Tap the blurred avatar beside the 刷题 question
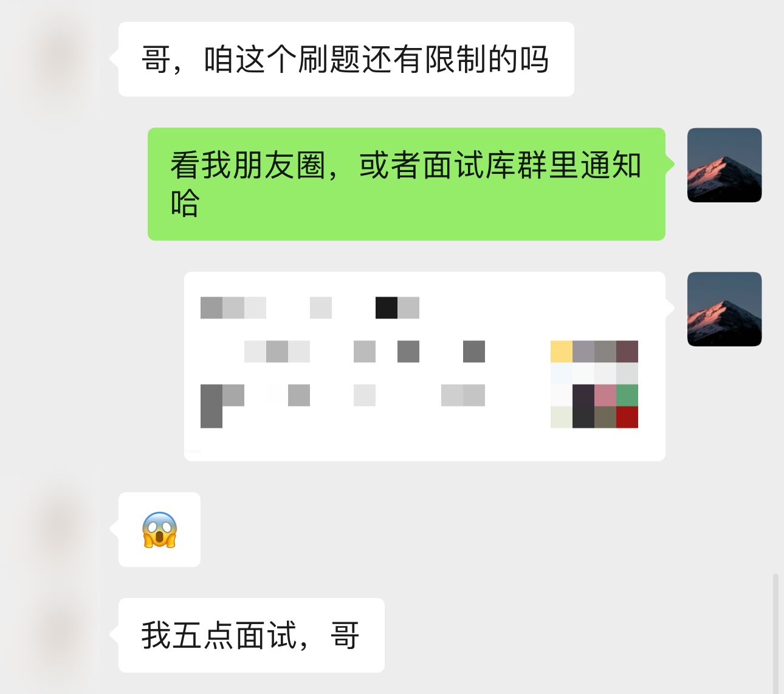Viewport: 784px width, 694px height. tap(60, 60)
